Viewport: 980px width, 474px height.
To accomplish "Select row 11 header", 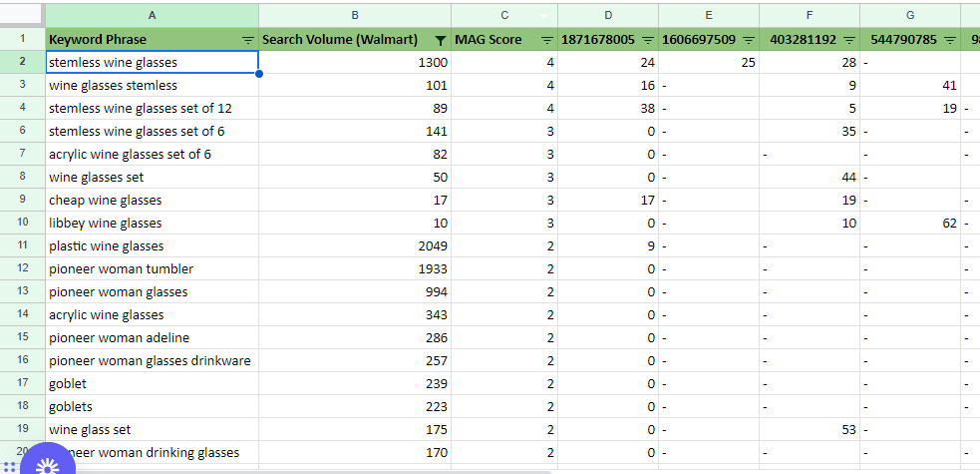I will pos(23,245).
